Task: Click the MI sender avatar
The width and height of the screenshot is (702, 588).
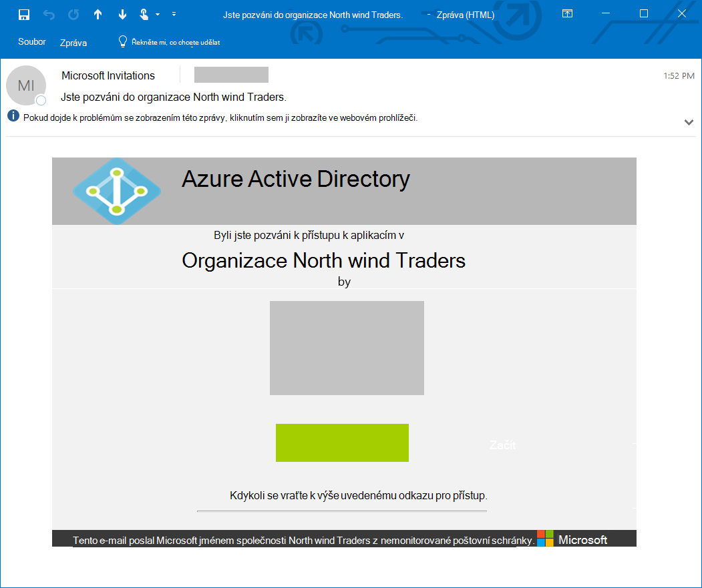Action: click(26, 85)
